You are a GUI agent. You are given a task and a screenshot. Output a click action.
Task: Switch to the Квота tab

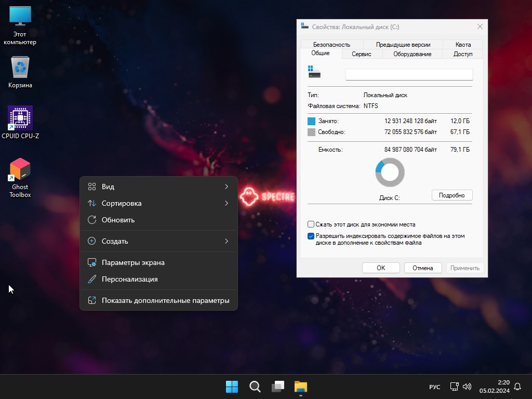[463, 45]
